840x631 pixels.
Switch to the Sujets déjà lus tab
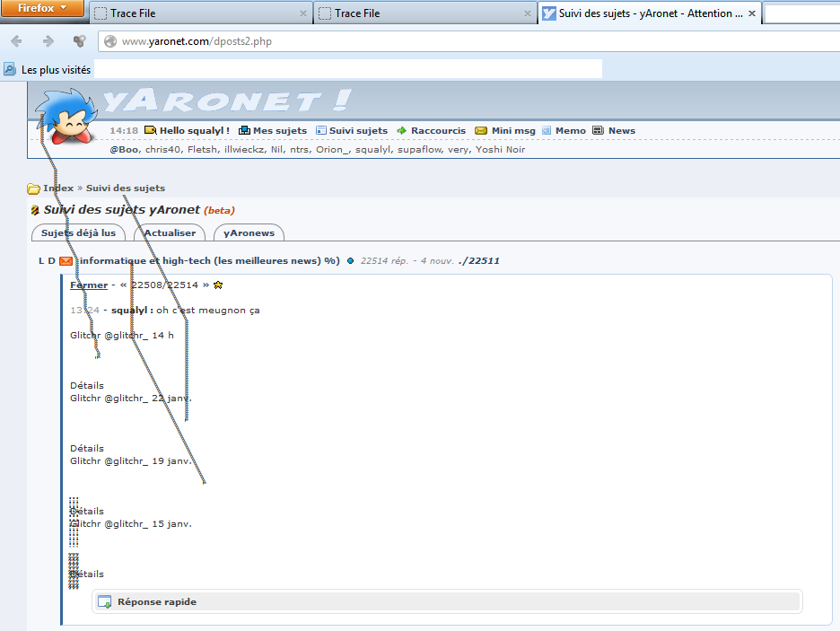point(78,233)
